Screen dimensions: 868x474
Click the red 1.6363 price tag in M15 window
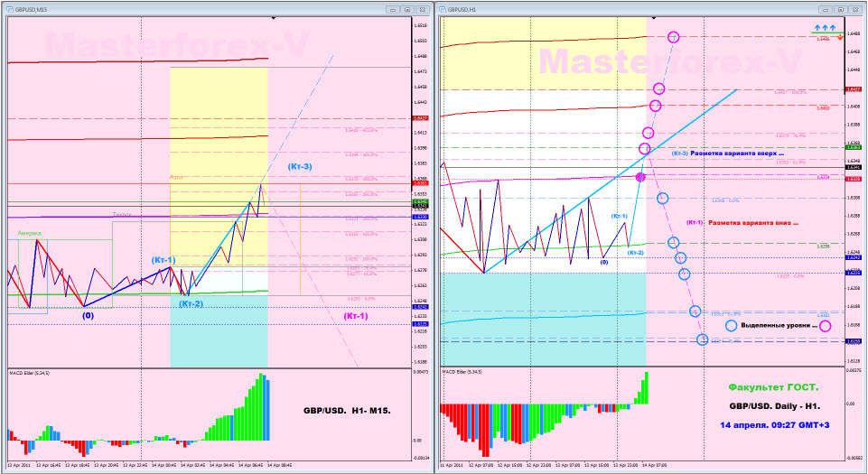click(420, 183)
